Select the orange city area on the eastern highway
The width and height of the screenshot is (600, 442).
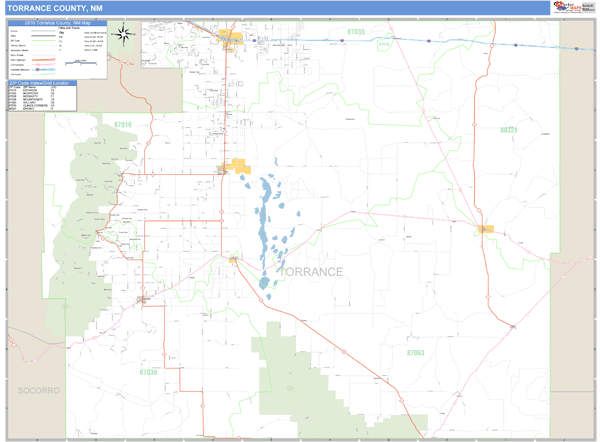point(486,229)
